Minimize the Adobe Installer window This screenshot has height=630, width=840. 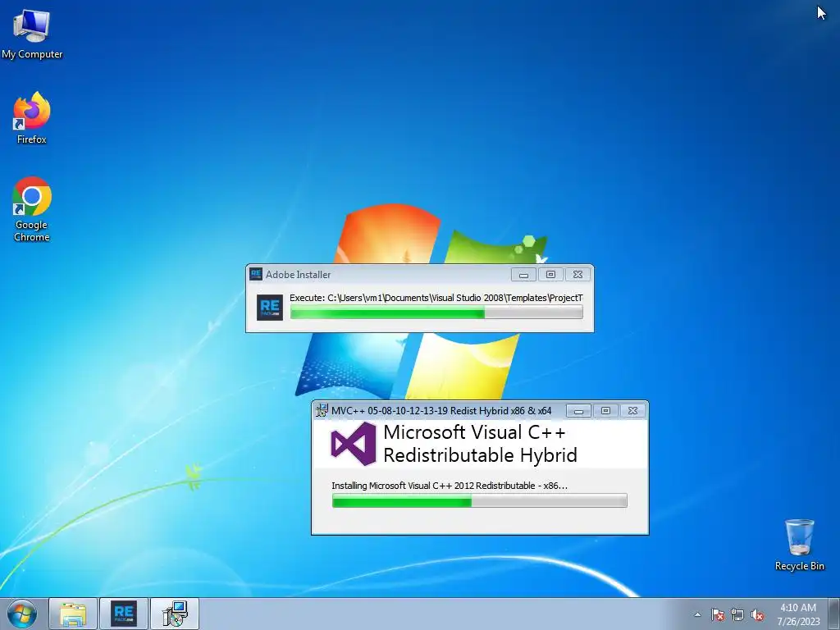pyautogui.click(x=523, y=275)
